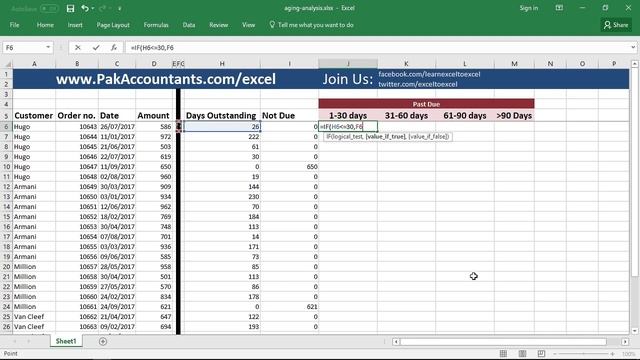Click the twitter.com/exceltoexcel link
Viewport: 640px width, 360px height.
click(418, 84)
